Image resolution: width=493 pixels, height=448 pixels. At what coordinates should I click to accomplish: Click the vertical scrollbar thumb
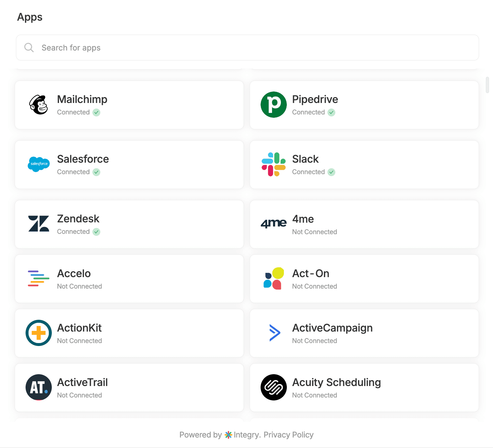487,85
